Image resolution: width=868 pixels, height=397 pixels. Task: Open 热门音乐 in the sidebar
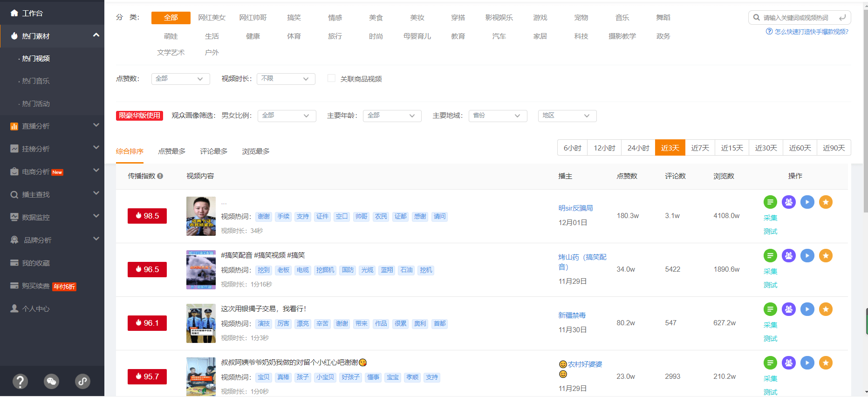point(36,81)
